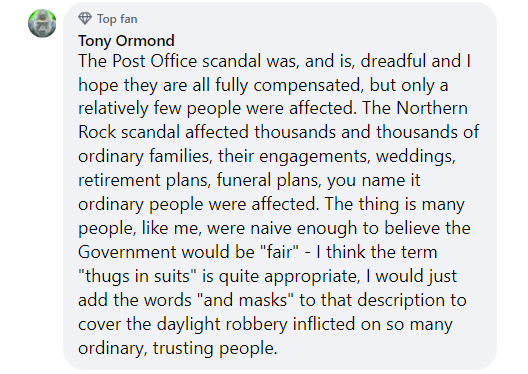This screenshot has width=528, height=374.
Task: Click the phrase 'retirement plans' in comment
Action: (x=144, y=180)
